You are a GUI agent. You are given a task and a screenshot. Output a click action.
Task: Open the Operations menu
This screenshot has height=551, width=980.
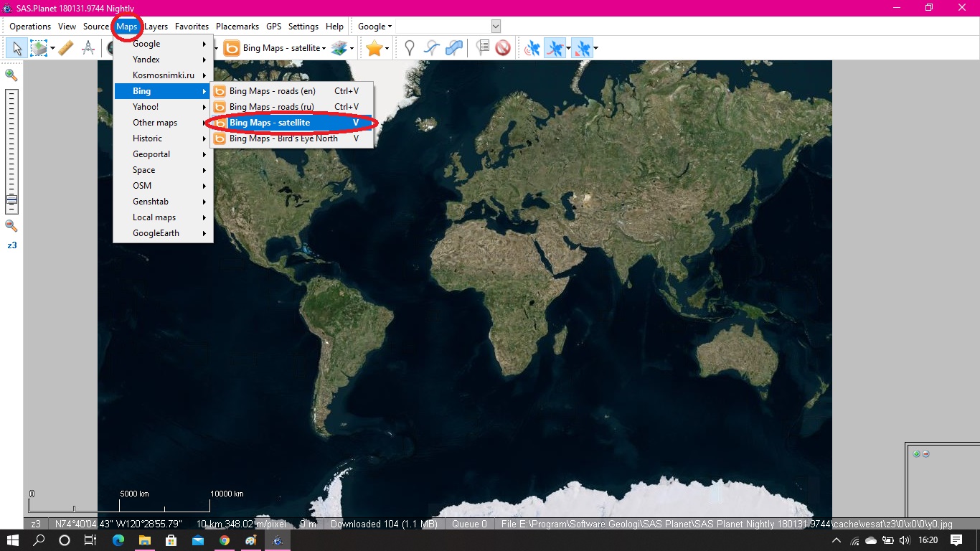coord(30,27)
